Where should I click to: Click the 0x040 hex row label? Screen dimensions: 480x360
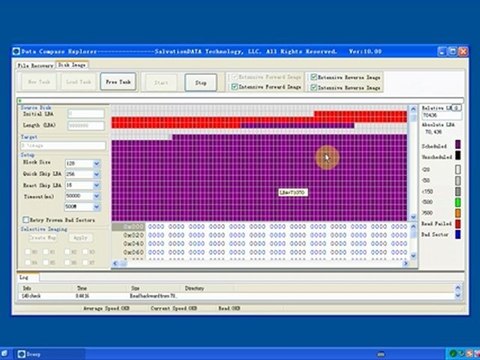point(133,244)
